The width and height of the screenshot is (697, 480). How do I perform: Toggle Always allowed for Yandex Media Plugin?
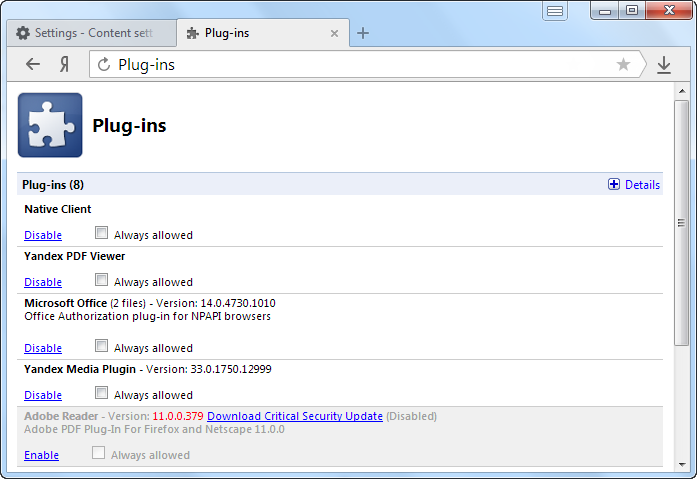point(101,392)
